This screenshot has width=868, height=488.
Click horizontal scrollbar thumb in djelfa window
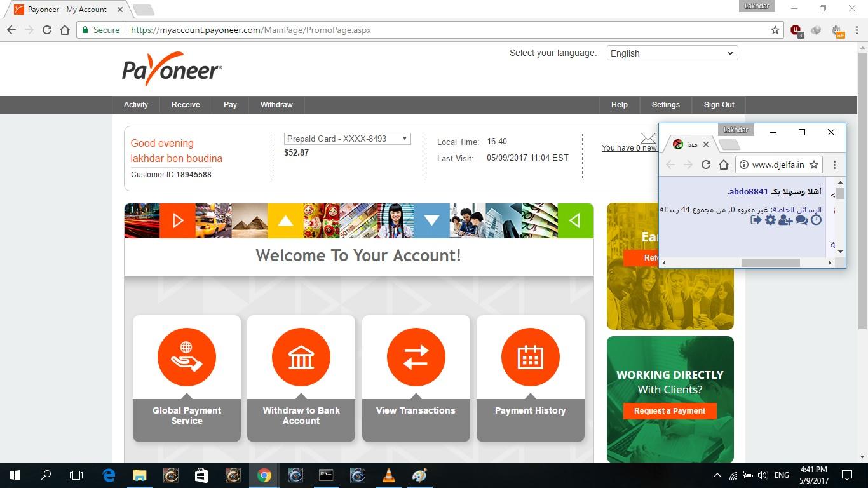770,262
